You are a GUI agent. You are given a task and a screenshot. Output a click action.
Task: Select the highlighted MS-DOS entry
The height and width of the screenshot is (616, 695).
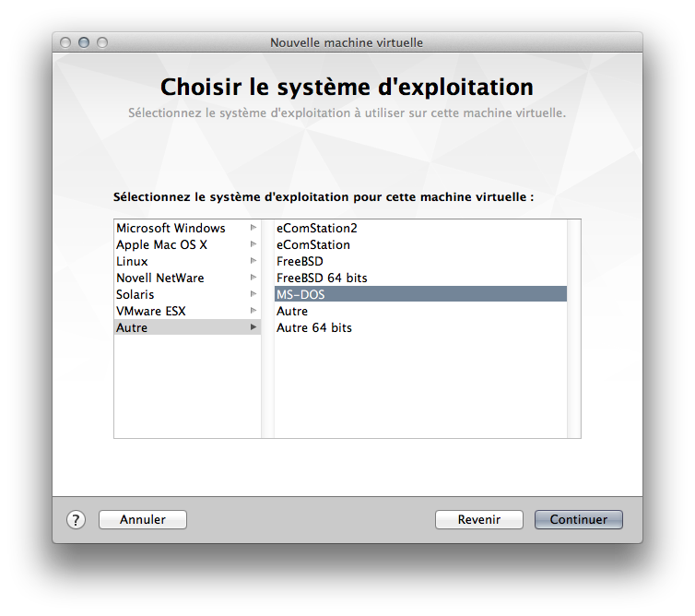[420, 294]
